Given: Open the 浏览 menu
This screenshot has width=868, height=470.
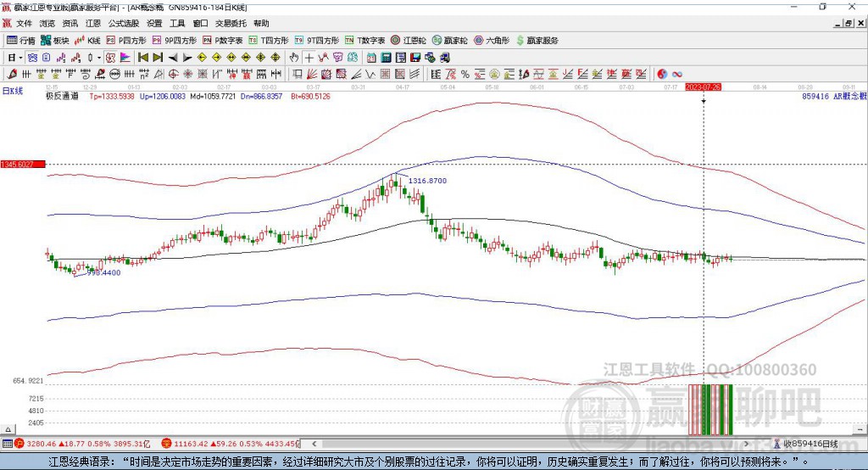Looking at the screenshot, I should (x=47, y=23).
